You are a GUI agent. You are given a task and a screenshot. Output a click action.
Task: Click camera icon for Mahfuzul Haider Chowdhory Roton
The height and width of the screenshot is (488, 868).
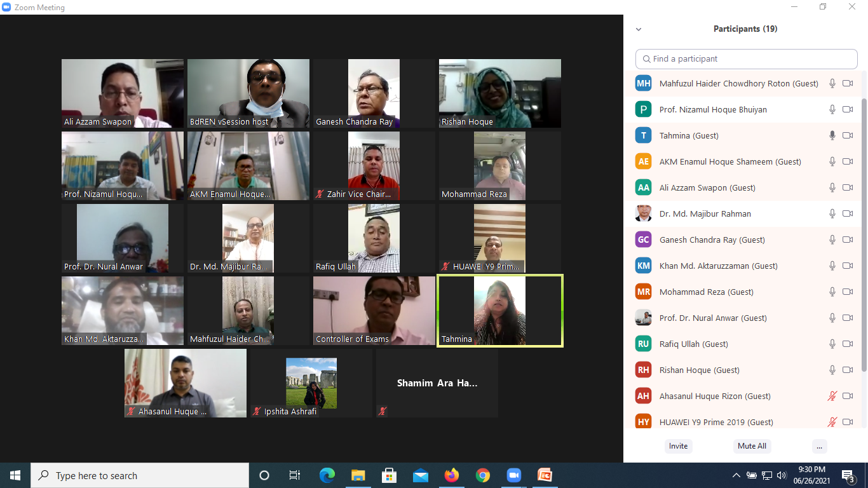click(x=848, y=83)
